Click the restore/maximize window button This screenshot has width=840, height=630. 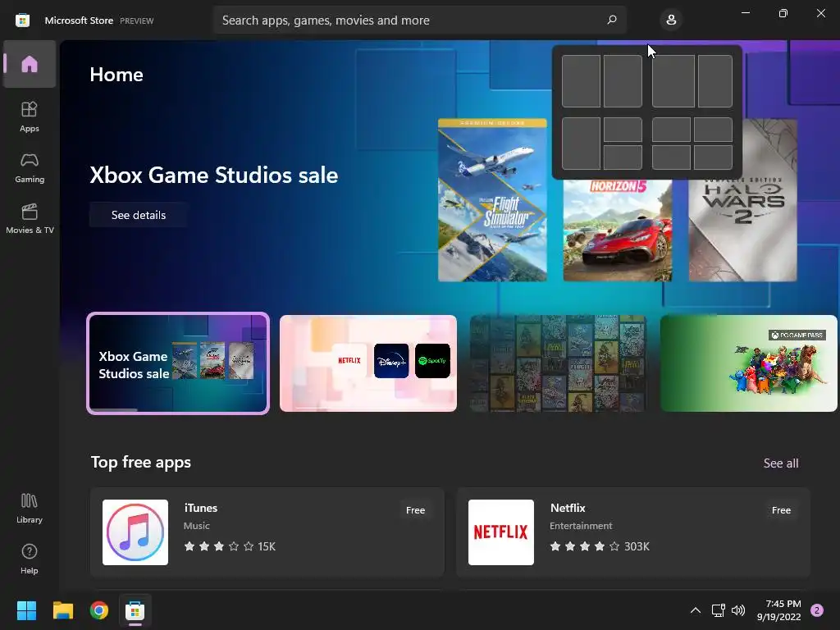tap(783, 13)
